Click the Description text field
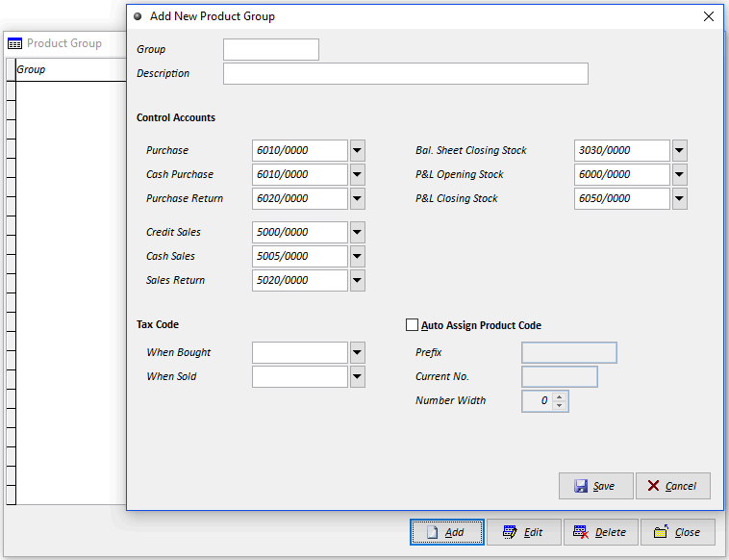The height and width of the screenshot is (560, 729). [x=406, y=73]
